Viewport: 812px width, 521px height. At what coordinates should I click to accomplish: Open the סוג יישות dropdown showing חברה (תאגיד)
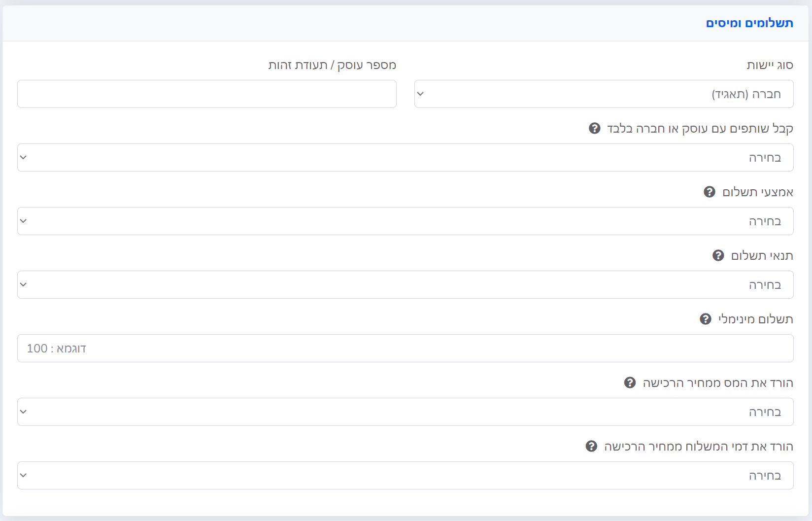coord(604,94)
